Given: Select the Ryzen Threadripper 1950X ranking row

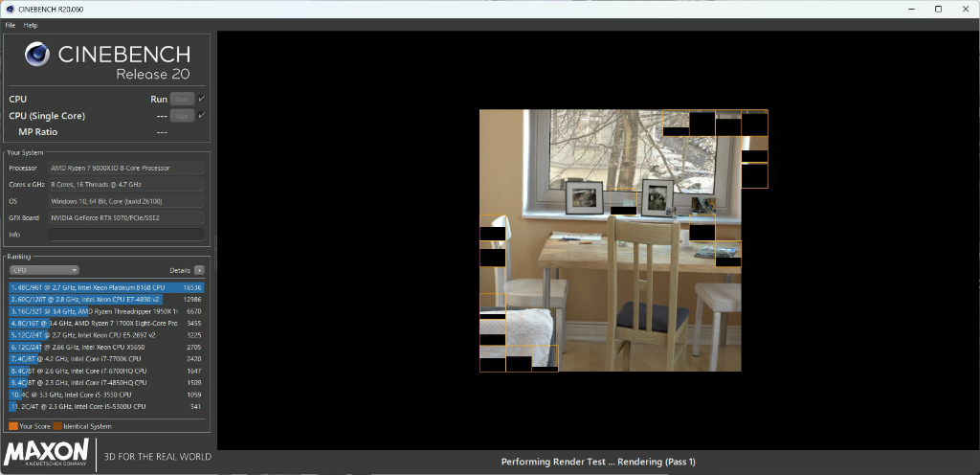Looking at the screenshot, I should (106, 311).
